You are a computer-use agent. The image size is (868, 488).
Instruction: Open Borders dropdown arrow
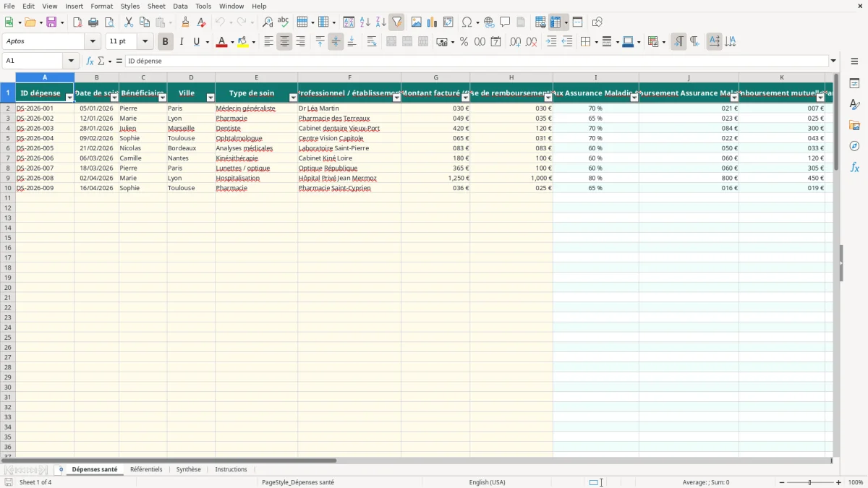[595, 42]
